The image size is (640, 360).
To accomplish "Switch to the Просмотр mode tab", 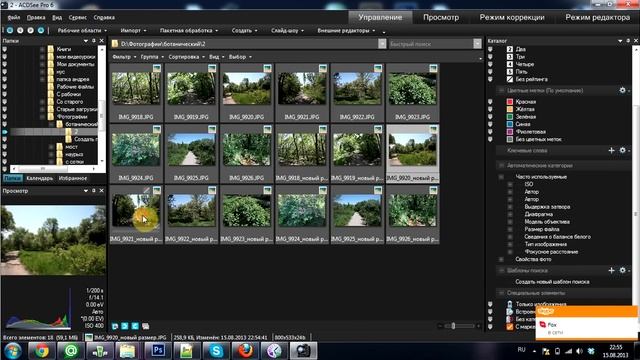I will 441,17.
